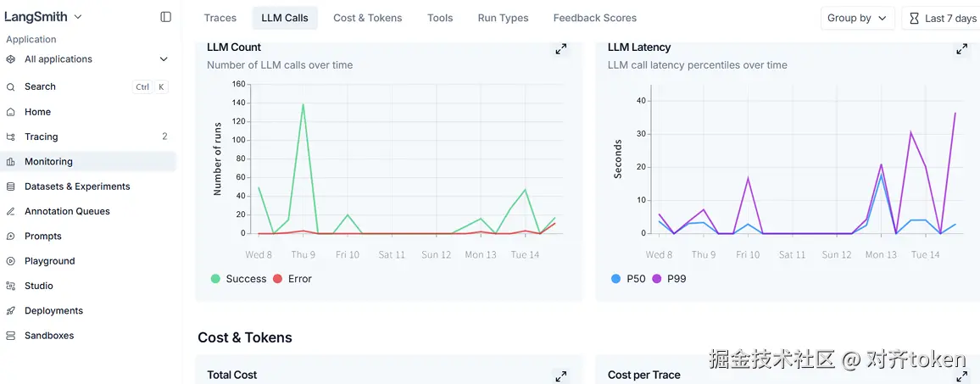Open the All applications dropdown chevron
The height and width of the screenshot is (384, 980).
[164, 59]
